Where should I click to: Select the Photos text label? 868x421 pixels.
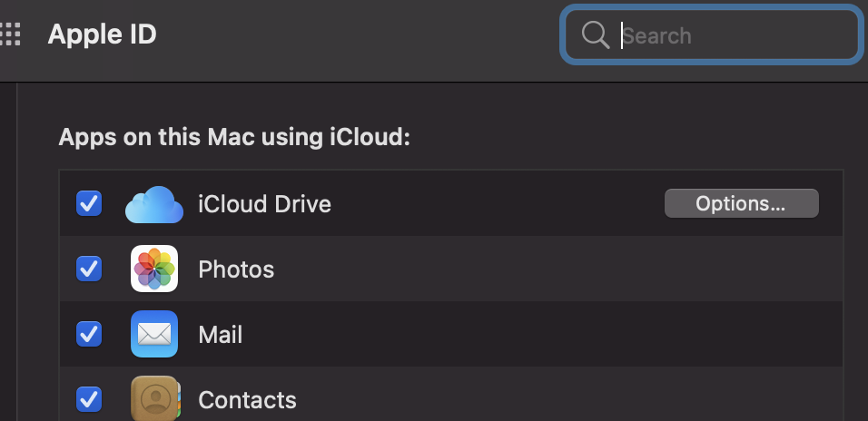point(236,269)
